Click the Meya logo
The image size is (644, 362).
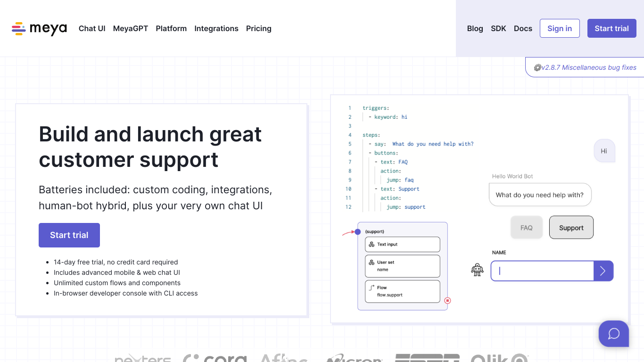(x=39, y=29)
